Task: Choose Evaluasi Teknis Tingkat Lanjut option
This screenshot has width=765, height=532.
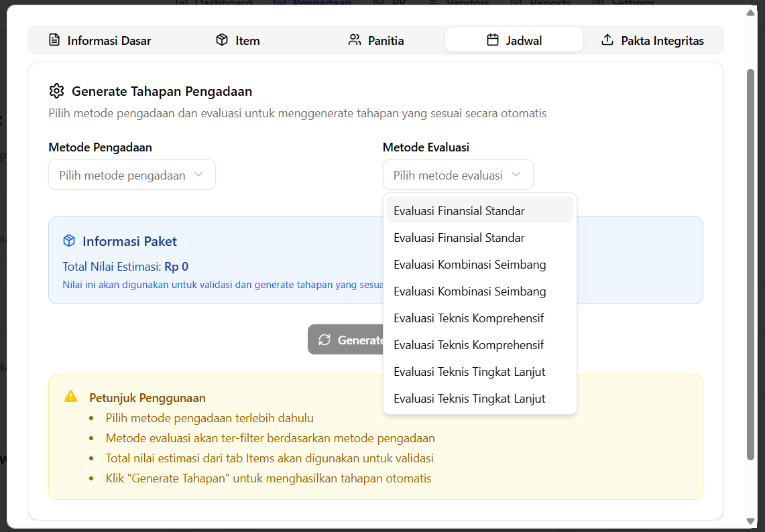Action: click(470, 371)
